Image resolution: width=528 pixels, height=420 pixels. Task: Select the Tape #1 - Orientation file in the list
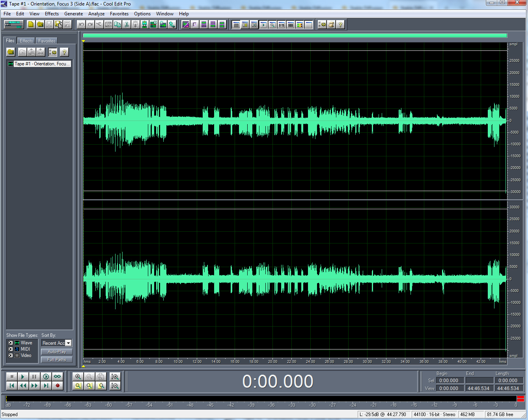(x=39, y=64)
